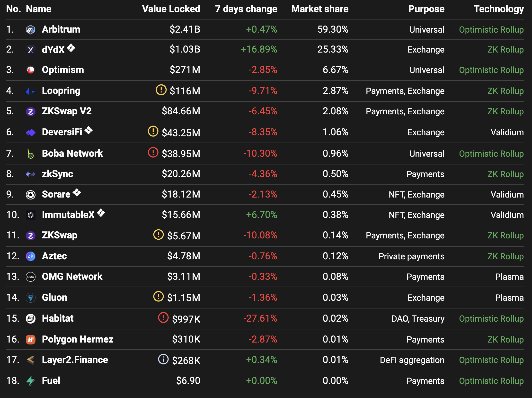The height and width of the screenshot is (398, 532).
Task: Click the Arbitrum logo icon
Action: click(x=30, y=30)
